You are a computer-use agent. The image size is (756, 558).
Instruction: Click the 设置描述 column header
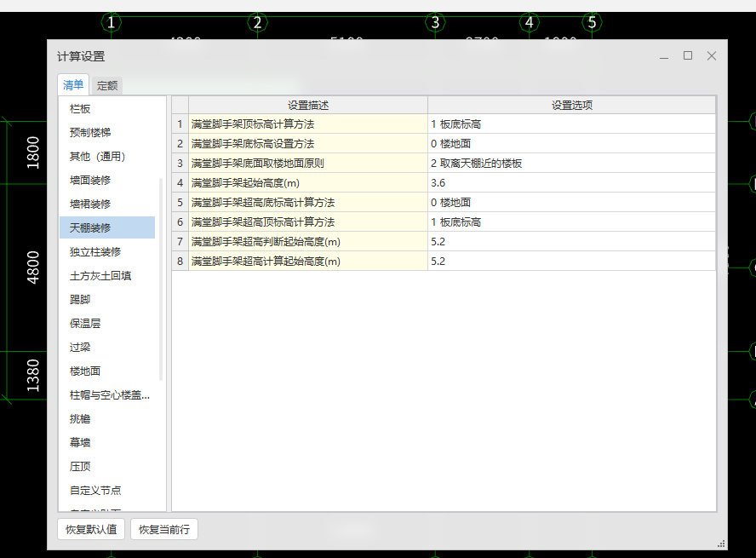click(x=308, y=105)
